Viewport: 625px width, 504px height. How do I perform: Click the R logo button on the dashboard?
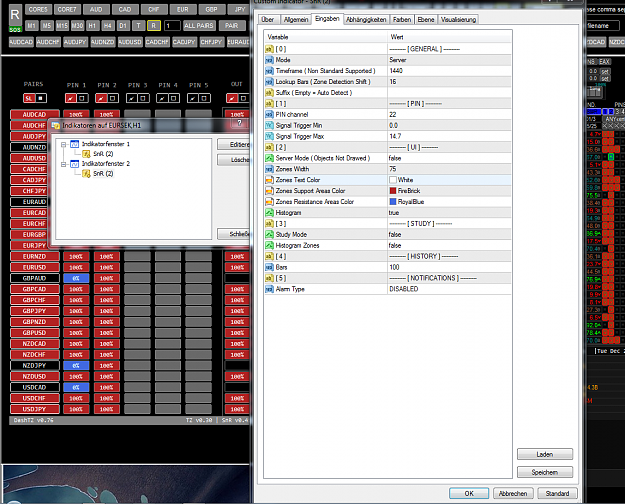(15, 15)
